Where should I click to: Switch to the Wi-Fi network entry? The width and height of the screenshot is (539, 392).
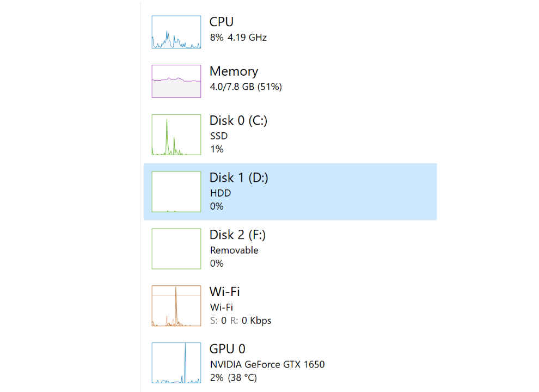[290, 305]
